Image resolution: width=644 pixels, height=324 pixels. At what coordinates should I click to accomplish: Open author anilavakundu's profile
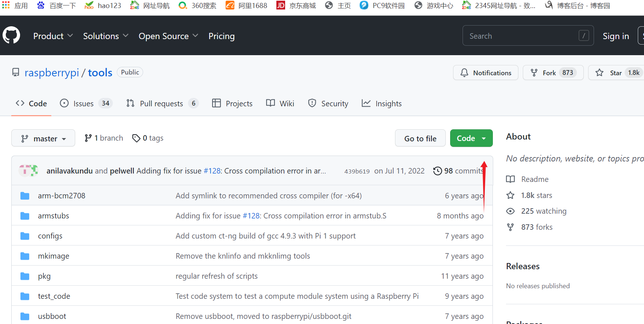[x=69, y=171]
